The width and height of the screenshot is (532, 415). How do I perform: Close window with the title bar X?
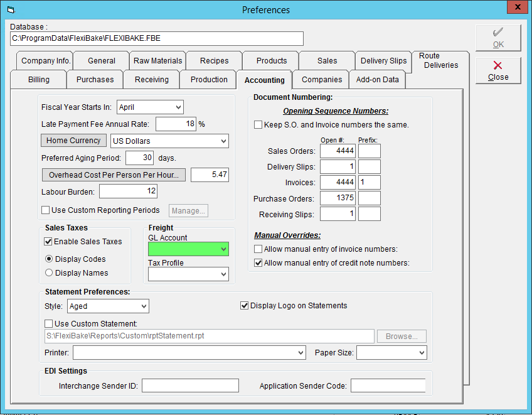click(518, 7)
